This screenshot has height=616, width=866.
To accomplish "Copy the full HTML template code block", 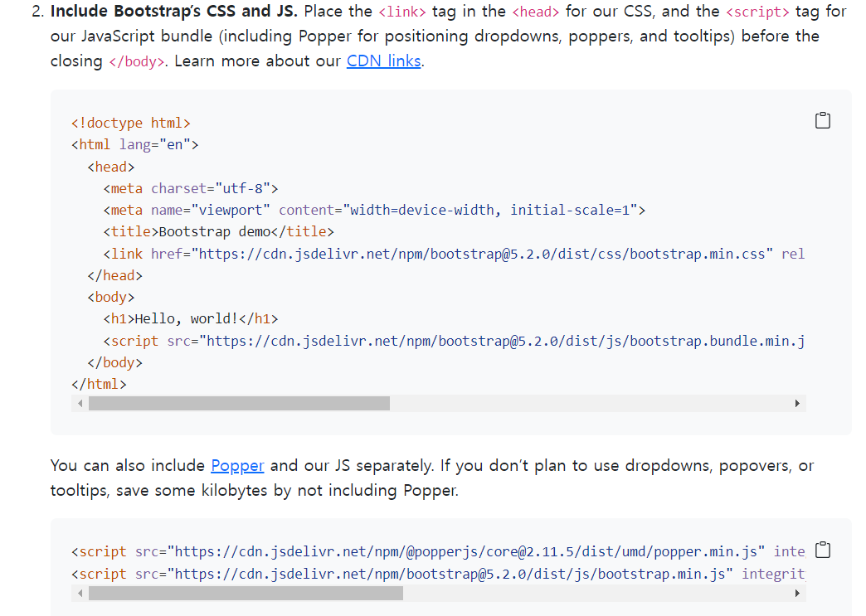I will (x=822, y=120).
